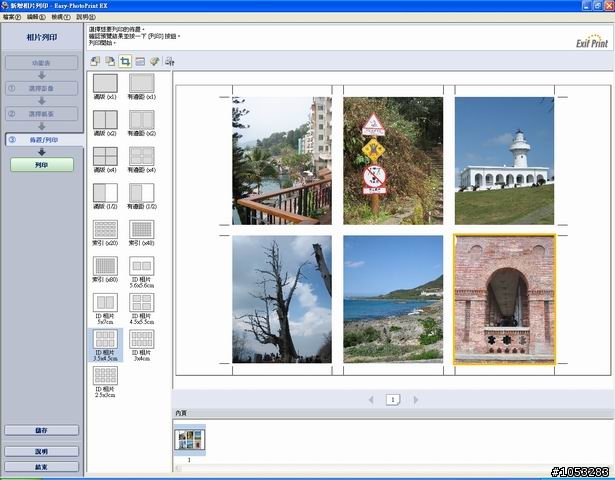Viewport: 615px width, 480px height.
Task: Choose the ID 相片 3x4cm layout
Action: click(x=141, y=340)
